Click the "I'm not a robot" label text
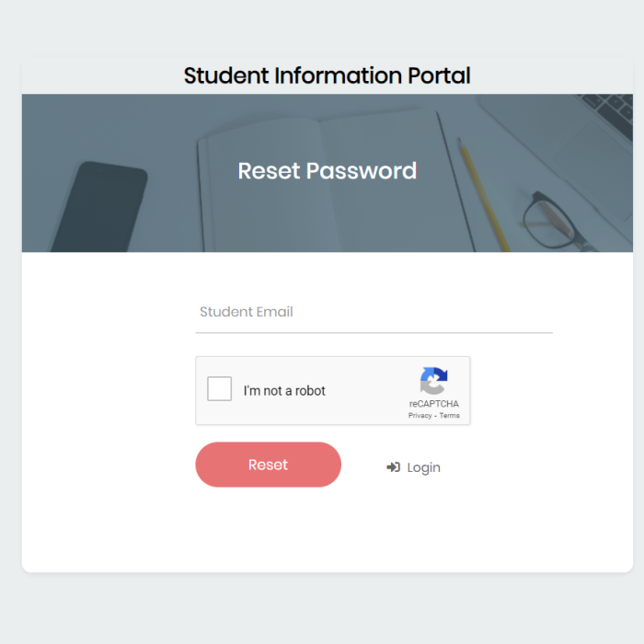 (284, 391)
